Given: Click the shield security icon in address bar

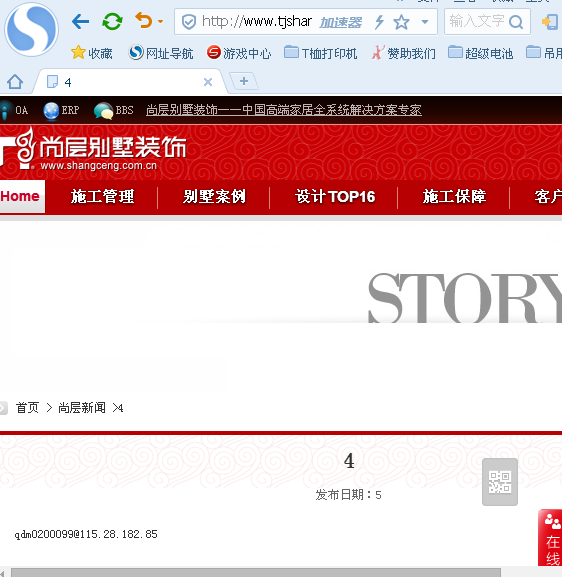Looking at the screenshot, I should [189, 22].
